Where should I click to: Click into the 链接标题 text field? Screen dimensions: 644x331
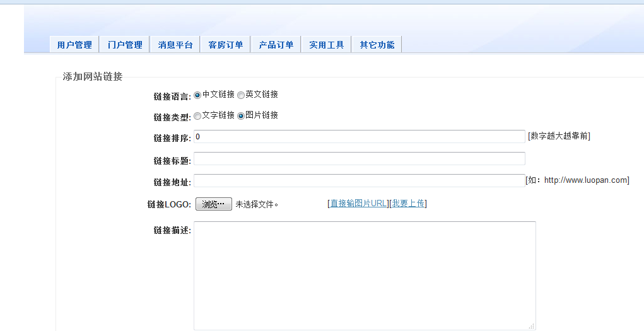click(360, 158)
